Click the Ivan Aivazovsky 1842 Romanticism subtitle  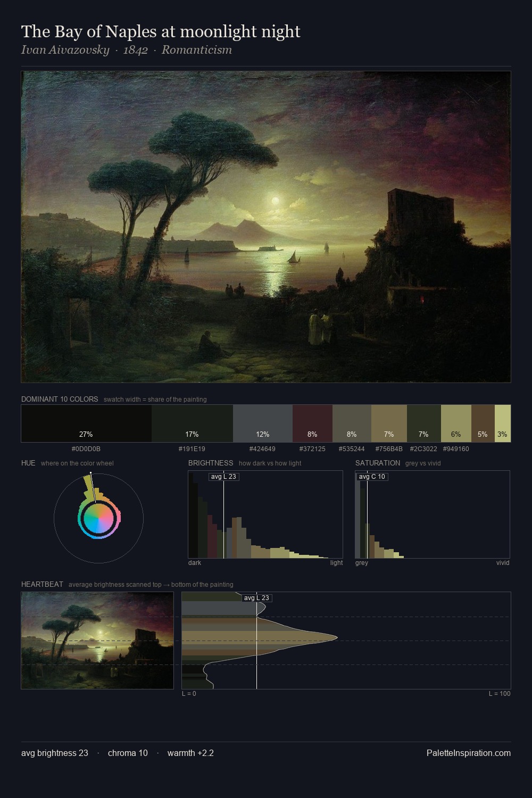(127, 50)
